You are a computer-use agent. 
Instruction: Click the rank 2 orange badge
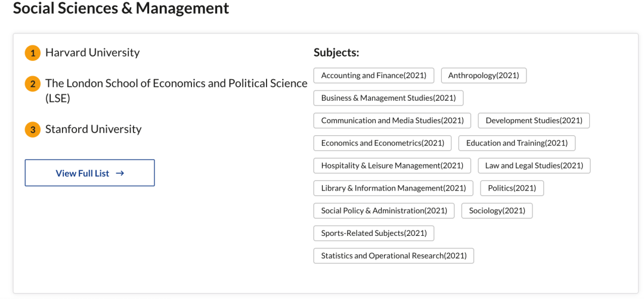coord(32,84)
